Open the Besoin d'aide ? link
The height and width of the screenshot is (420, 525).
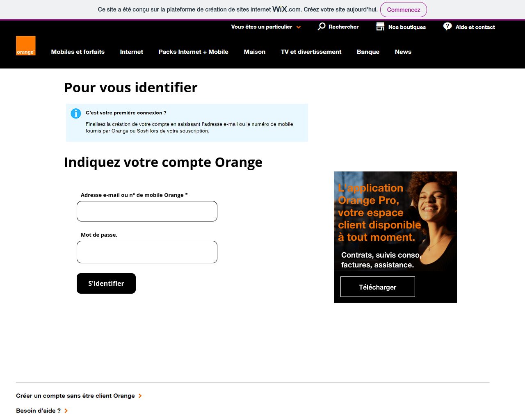coord(39,411)
